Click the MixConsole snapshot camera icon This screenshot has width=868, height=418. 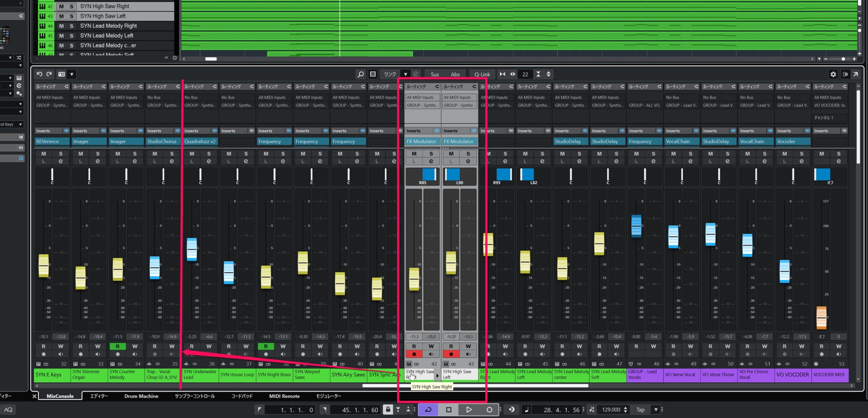61,74
